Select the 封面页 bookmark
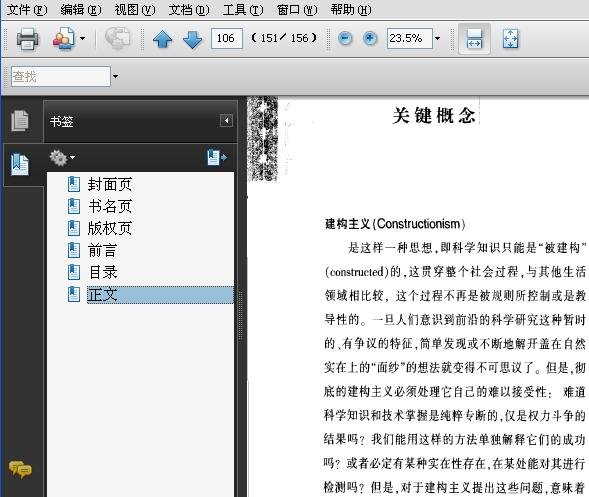589x497 pixels. [110, 184]
